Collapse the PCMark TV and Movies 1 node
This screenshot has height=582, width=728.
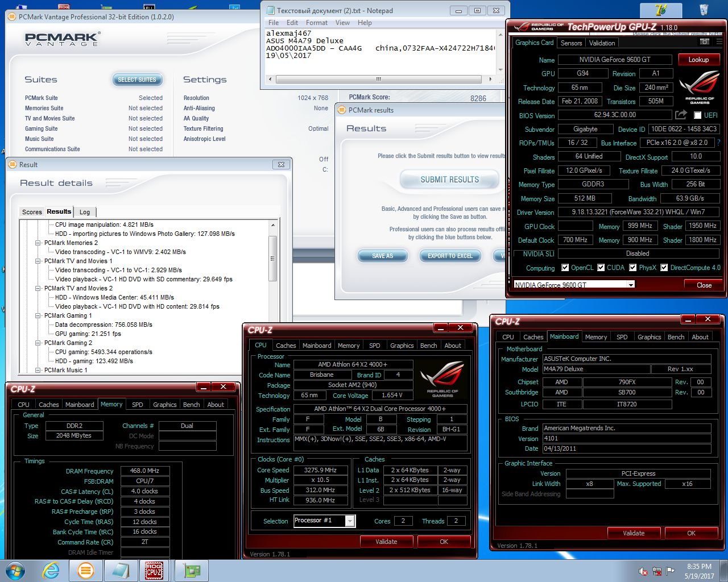(38, 261)
